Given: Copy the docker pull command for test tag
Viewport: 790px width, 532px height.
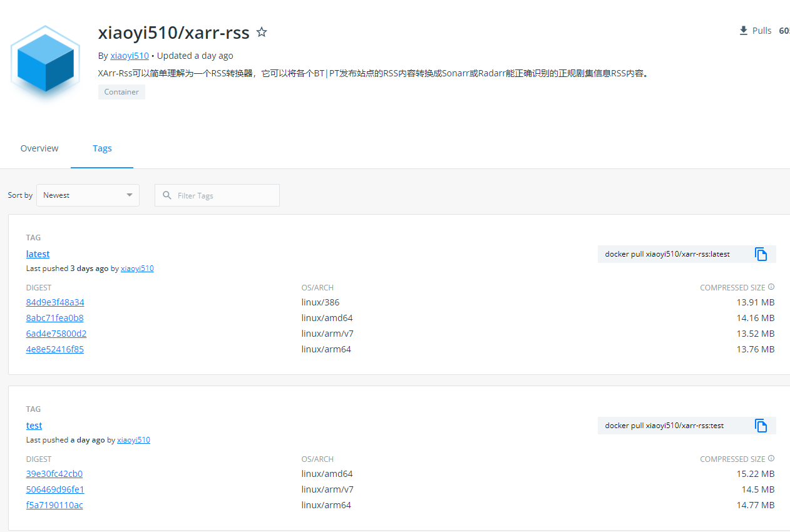Looking at the screenshot, I should coord(761,426).
